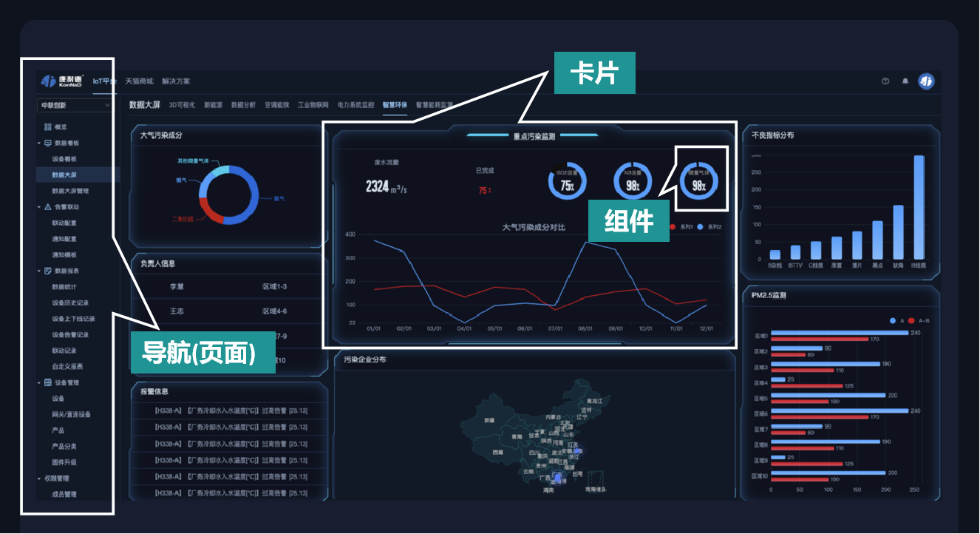The height and width of the screenshot is (534, 980).
Task: Toggle the blue 系列2 legend marker
Action: point(700,227)
